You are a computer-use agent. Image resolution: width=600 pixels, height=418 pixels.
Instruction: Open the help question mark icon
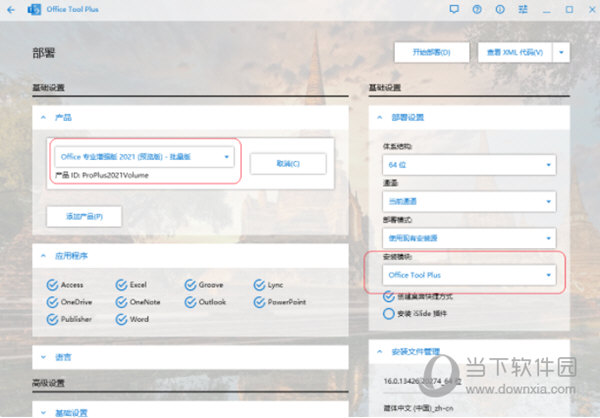point(477,9)
